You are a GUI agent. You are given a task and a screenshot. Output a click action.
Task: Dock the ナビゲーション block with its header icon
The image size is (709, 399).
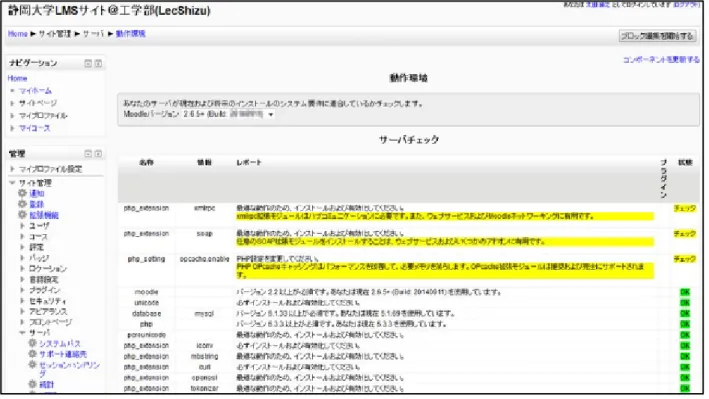(x=98, y=63)
